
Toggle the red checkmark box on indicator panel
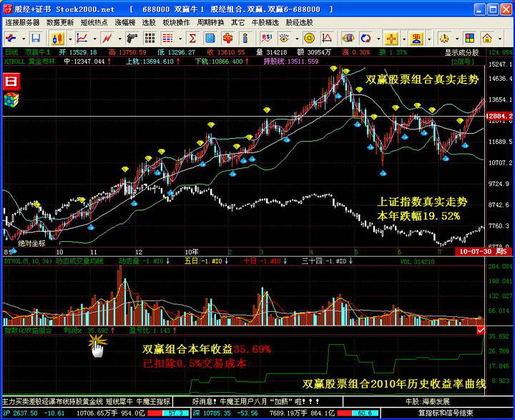point(481,331)
